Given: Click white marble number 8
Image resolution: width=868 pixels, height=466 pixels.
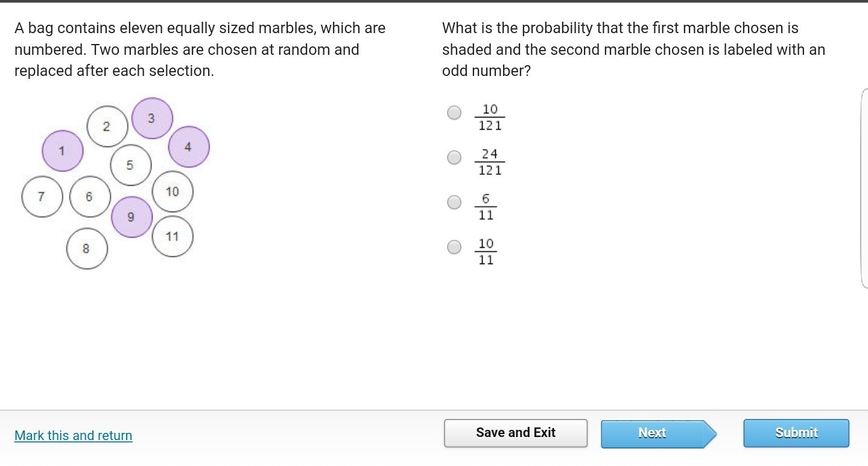Looking at the screenshot, I should (87, 248).
